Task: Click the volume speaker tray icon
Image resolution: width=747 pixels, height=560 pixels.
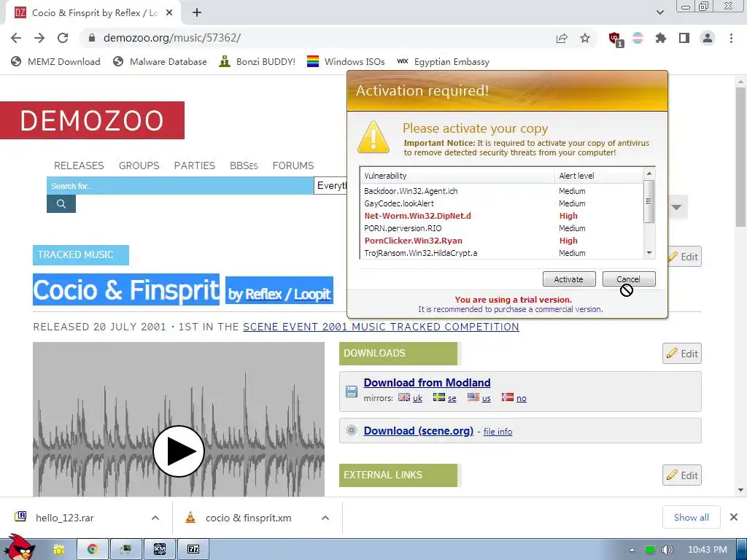Action: (667, 550)
